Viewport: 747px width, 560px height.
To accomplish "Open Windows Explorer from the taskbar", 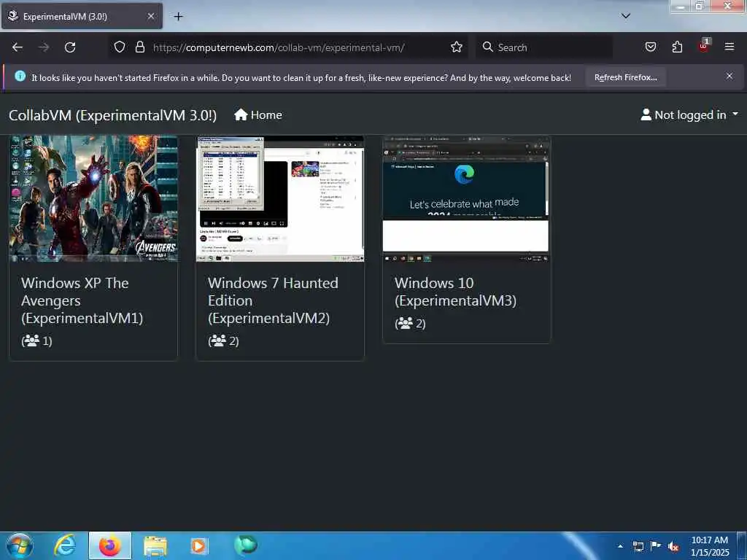I will click(x=155, y=545).
